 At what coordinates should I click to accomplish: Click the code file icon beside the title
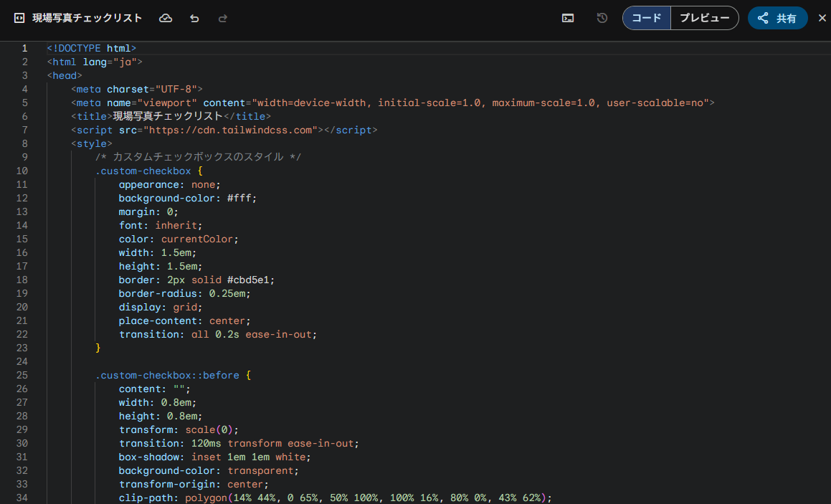click(19, 18)
